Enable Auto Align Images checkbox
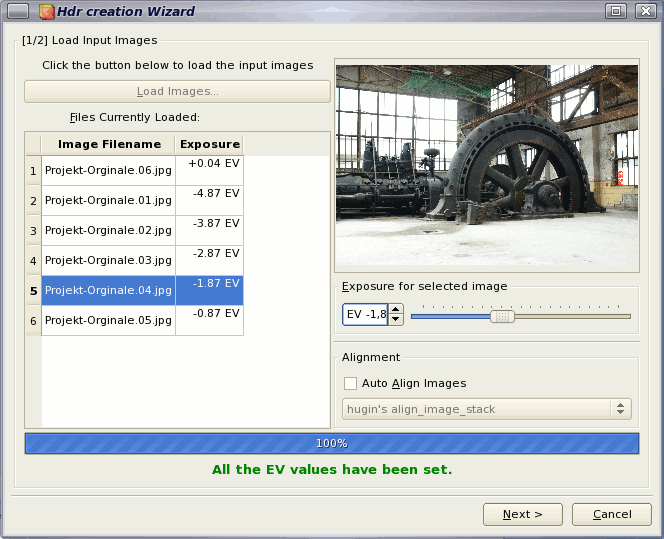This screenshot has height=539, width=664. pyautogui.click(x=350, y=383)
